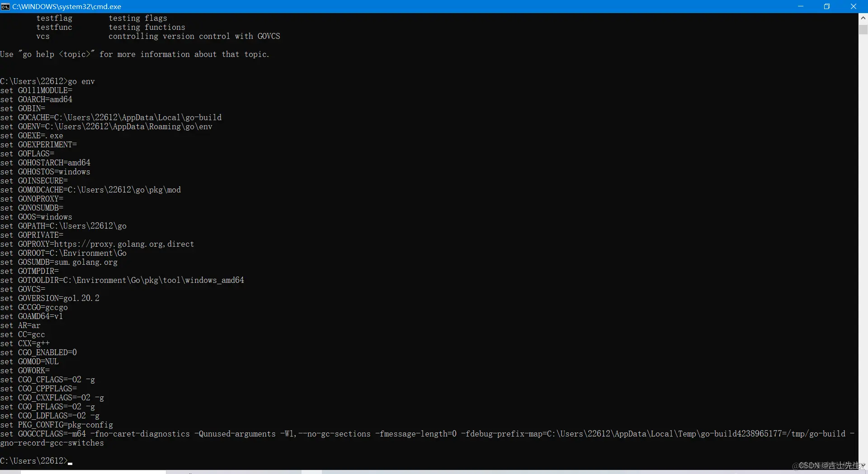
Task: Click the 'testfunc' help topic row
Action: (x=111, y=27)
